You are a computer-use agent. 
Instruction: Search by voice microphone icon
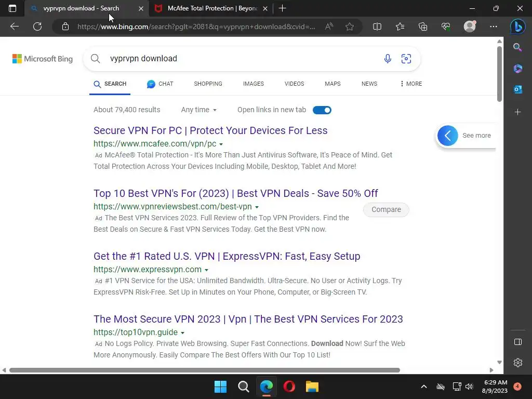point(388,59)
